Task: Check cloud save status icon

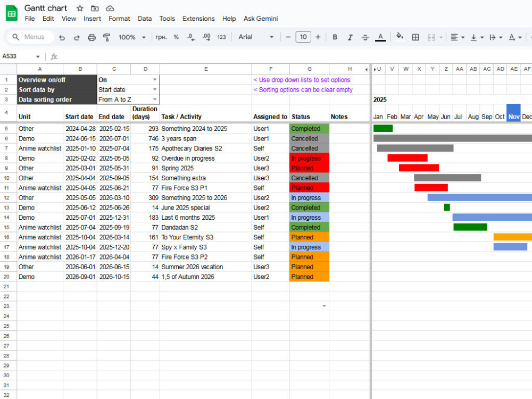Action: (110, 8)
